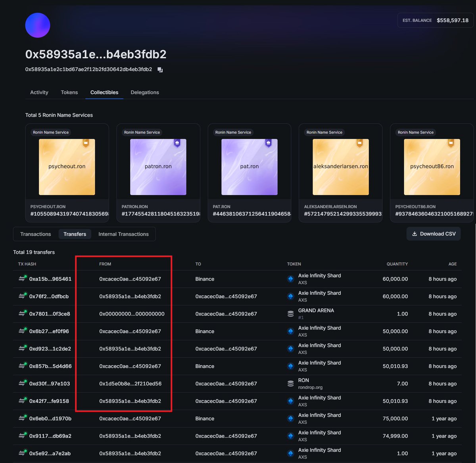This screenshot has width=476, height=463.
Task: Click the TX HASH column header
Action: (27, 264)
